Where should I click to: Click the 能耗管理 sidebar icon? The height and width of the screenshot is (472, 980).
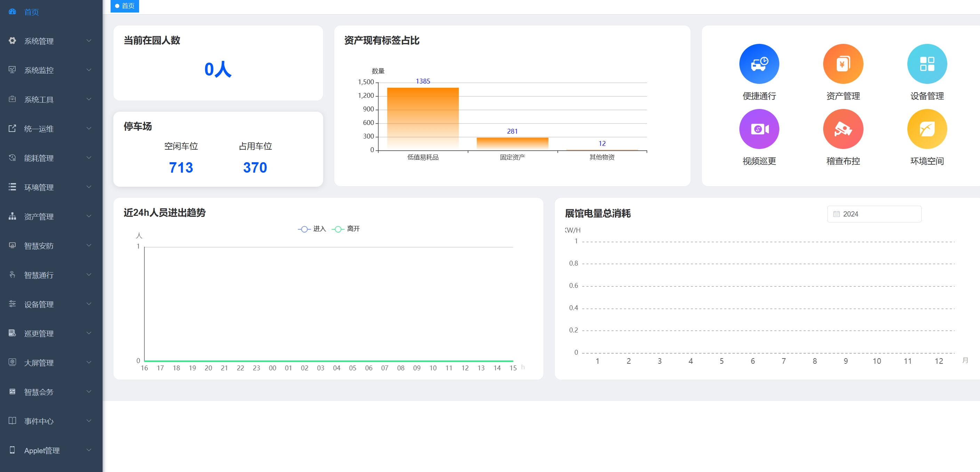pos(12,158)
